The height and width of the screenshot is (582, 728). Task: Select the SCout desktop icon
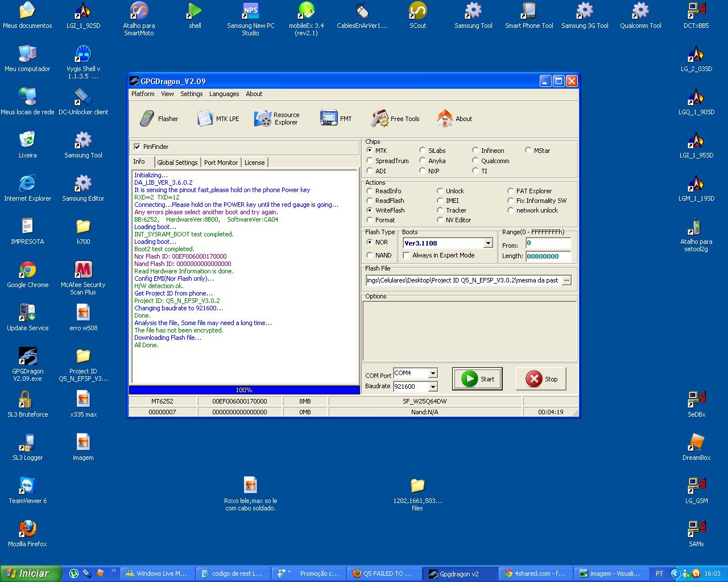click(x=417, y=15)
